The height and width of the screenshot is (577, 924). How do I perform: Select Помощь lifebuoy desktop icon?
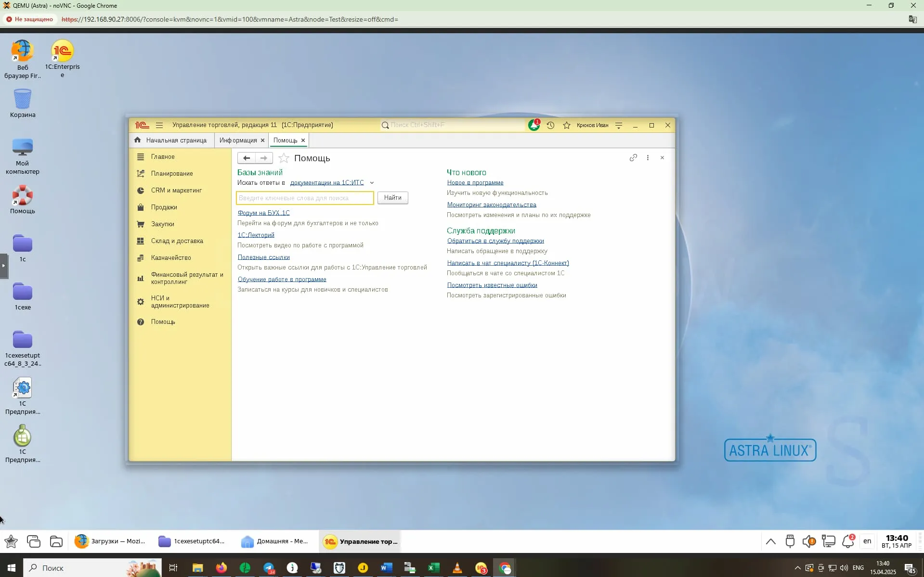point(23,199)
